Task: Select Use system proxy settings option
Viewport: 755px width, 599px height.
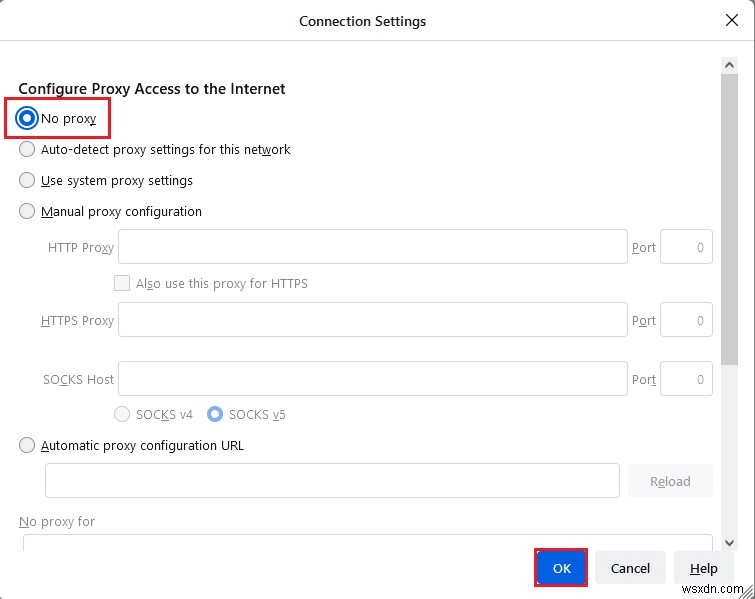Action: coord(26,180)
